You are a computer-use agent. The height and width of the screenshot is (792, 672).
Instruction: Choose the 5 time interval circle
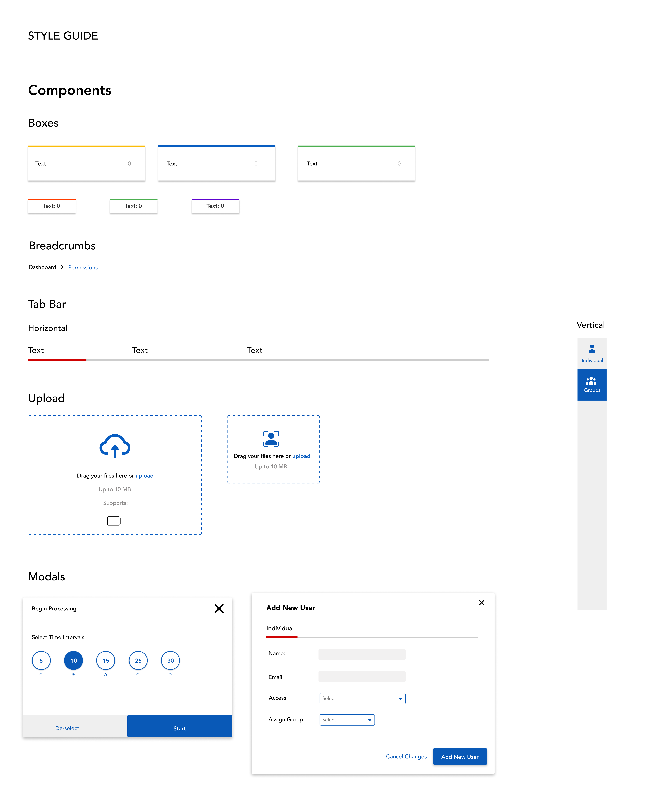point(41,661)
